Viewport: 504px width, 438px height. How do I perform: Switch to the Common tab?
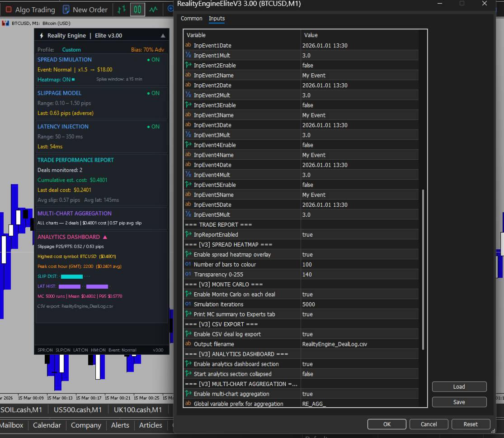click(192, 19)
